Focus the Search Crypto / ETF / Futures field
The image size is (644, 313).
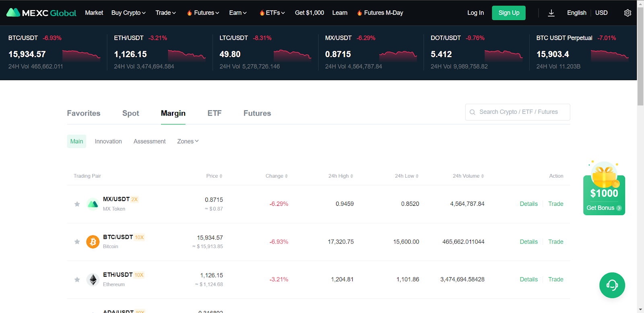(518, 112)
